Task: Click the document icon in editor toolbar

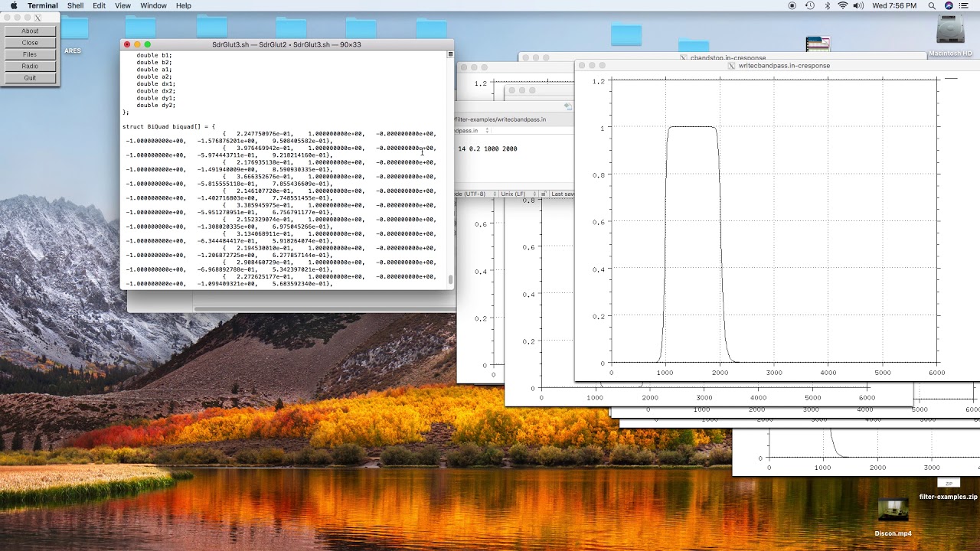Action: click(567, 106)
